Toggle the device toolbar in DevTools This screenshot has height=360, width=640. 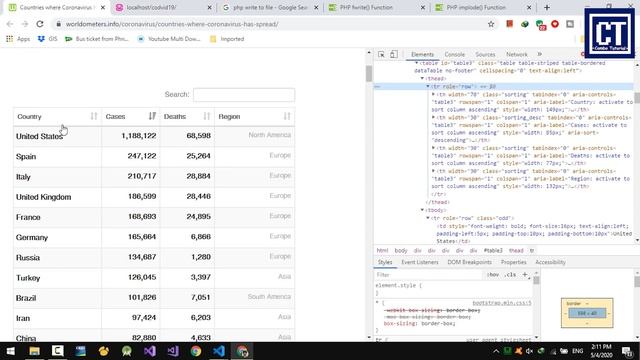coord(393,54)
